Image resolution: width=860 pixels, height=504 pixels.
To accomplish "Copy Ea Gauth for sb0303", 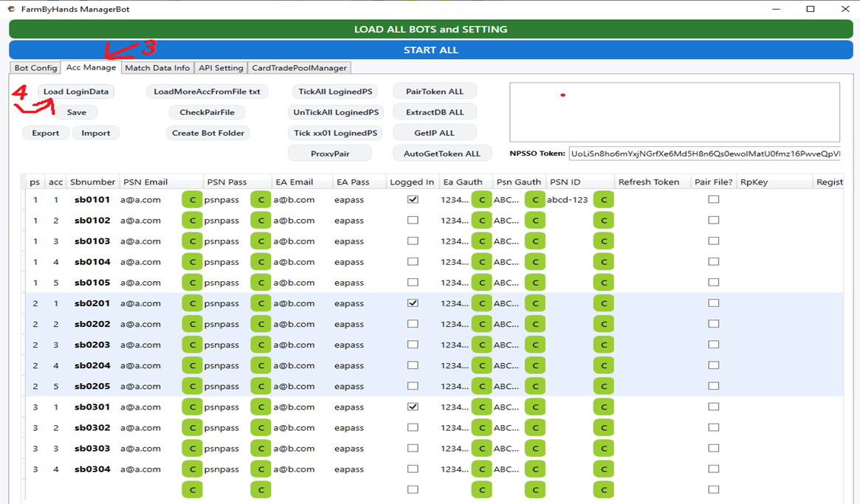I will [481, 449].
